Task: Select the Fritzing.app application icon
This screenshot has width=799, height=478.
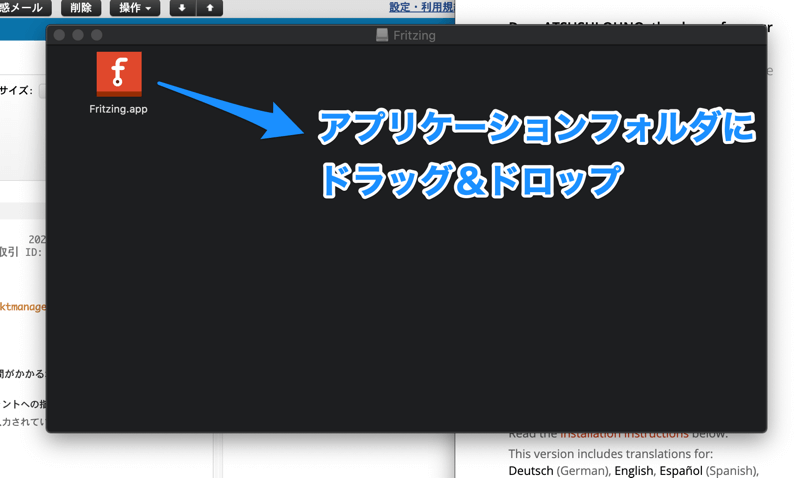Action: tap(119, 74)
